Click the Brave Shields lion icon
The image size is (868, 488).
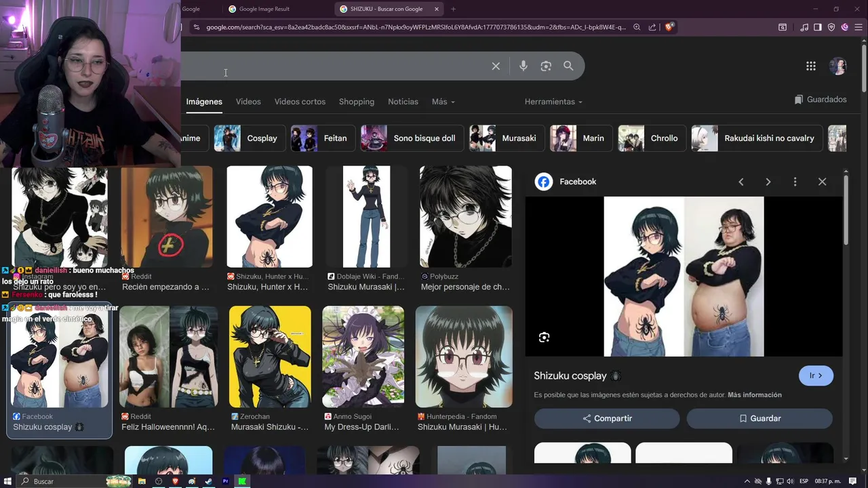point(669,27)
